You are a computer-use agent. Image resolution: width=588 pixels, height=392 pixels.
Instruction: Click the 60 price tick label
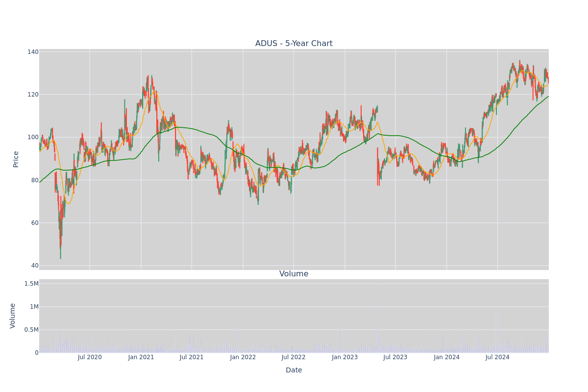(x=35, y=223)
